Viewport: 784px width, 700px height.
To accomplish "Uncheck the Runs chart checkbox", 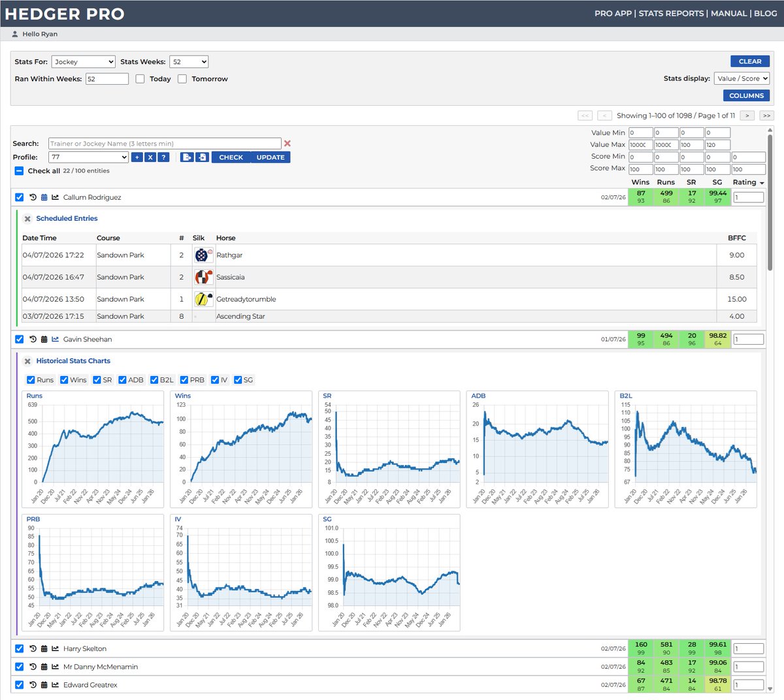I will (31, 380).
